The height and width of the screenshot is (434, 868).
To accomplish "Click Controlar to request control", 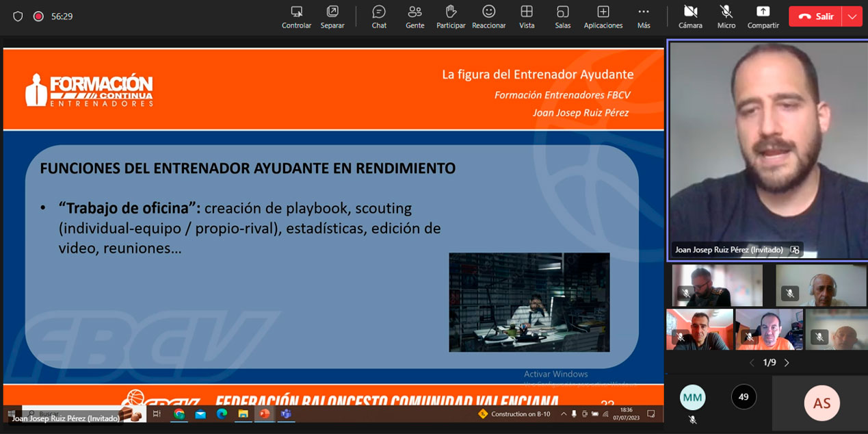I will [296, 16].
